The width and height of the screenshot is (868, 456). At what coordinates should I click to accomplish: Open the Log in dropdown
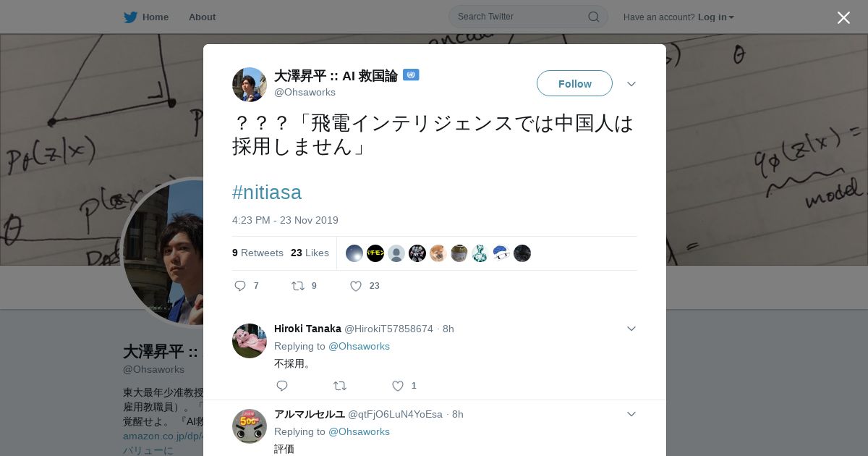[x=715, y=17]
